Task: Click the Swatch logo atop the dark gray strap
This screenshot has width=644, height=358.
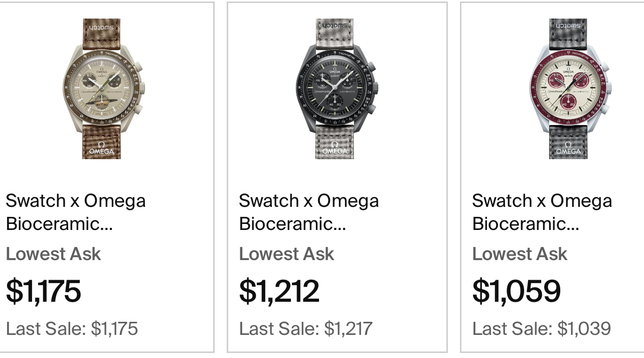Action: tap(568, 25)
